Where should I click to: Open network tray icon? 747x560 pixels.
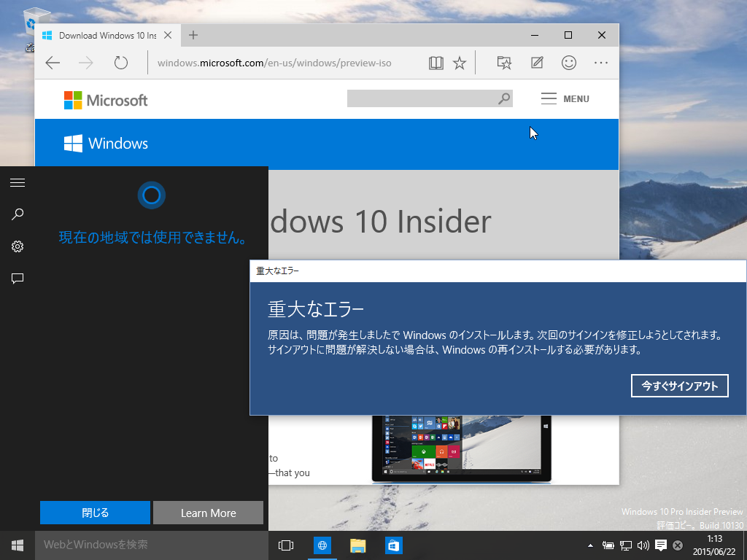click(x=625, y=545)
